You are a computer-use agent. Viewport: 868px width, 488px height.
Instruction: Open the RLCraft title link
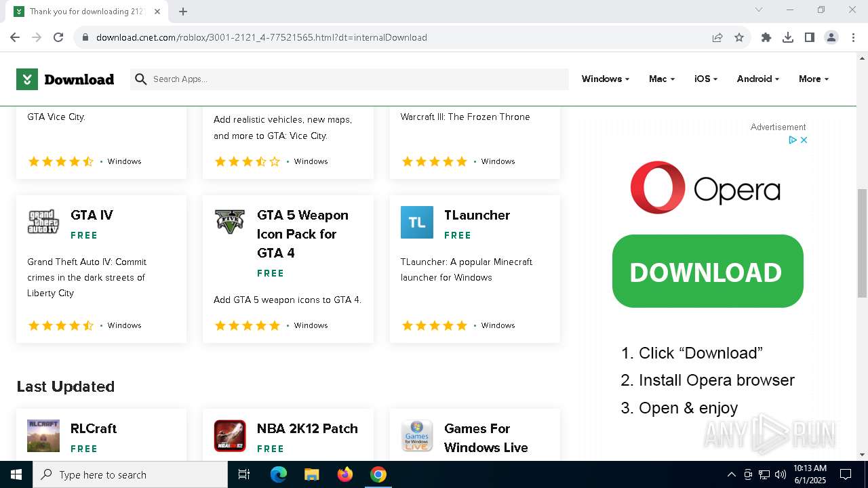[94, 428]
